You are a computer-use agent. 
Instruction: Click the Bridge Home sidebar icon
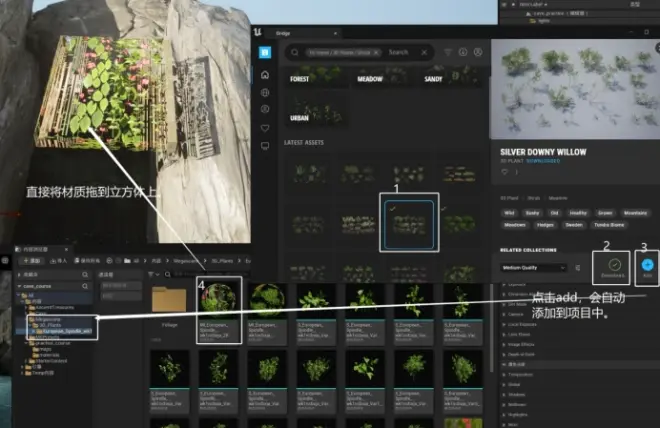pos(265,74)
